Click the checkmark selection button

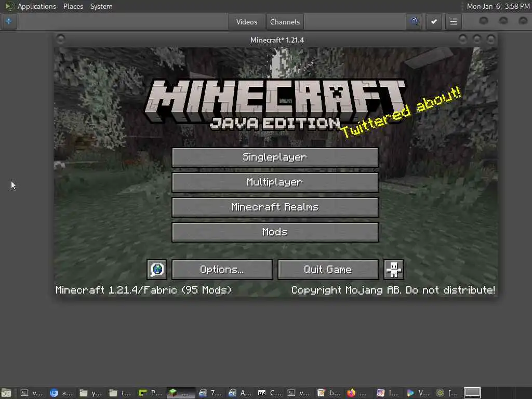434,22
